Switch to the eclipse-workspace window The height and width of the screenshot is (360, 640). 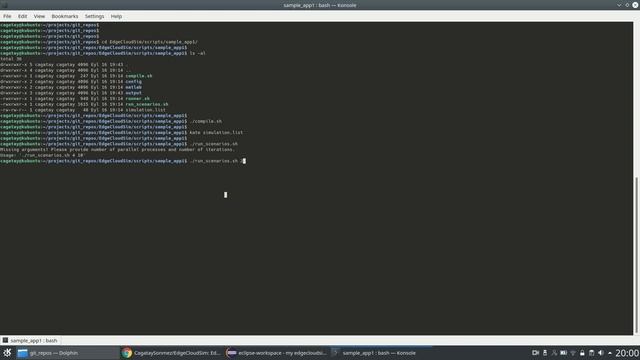pos(277,353)
